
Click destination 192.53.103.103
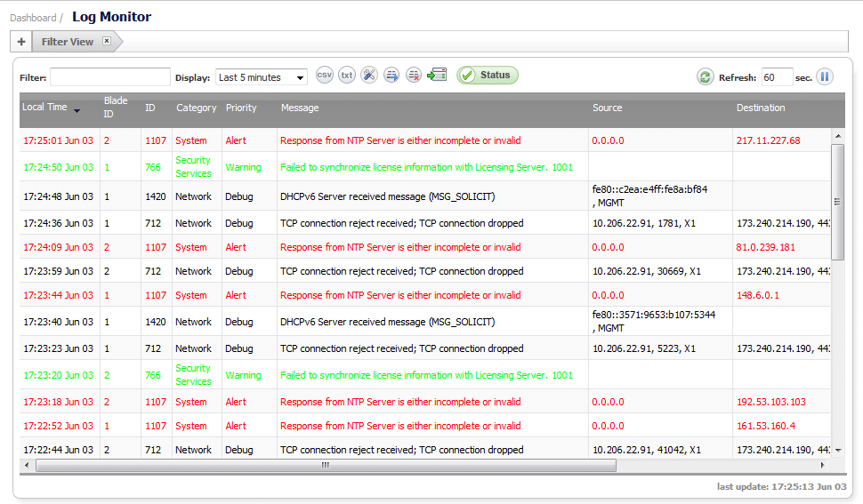771,402
